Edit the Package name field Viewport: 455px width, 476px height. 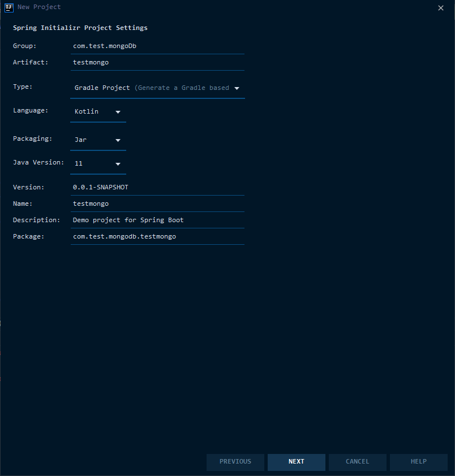click(x=157, y=236)
